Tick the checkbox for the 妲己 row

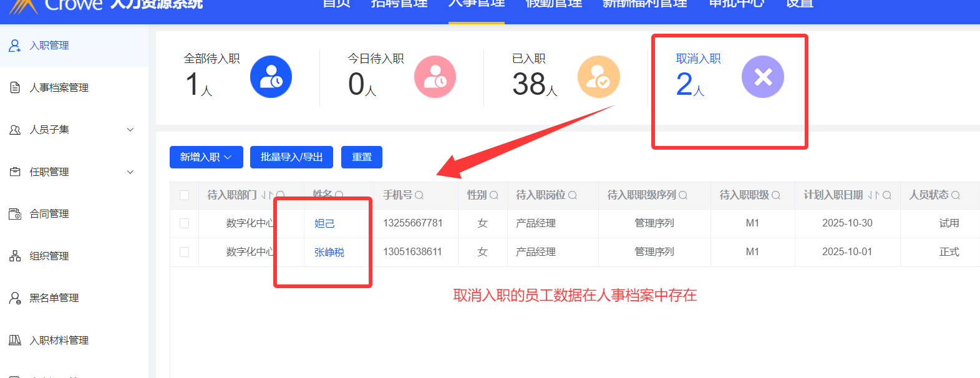click(x=184, y=223)
